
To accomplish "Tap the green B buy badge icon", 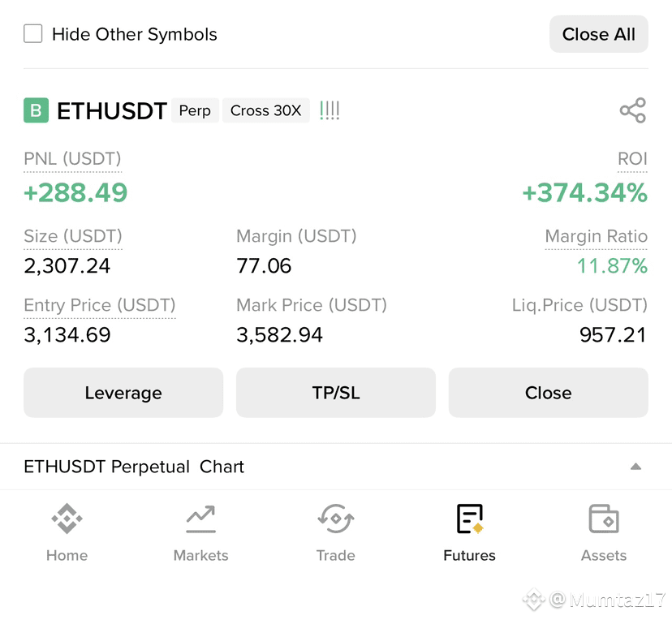I will point(36,110).
